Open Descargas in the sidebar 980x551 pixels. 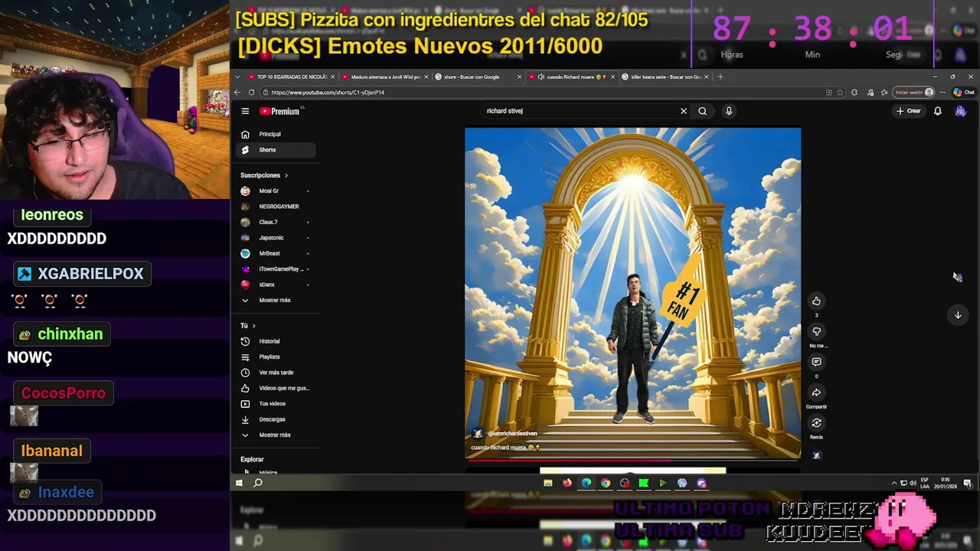276,419
